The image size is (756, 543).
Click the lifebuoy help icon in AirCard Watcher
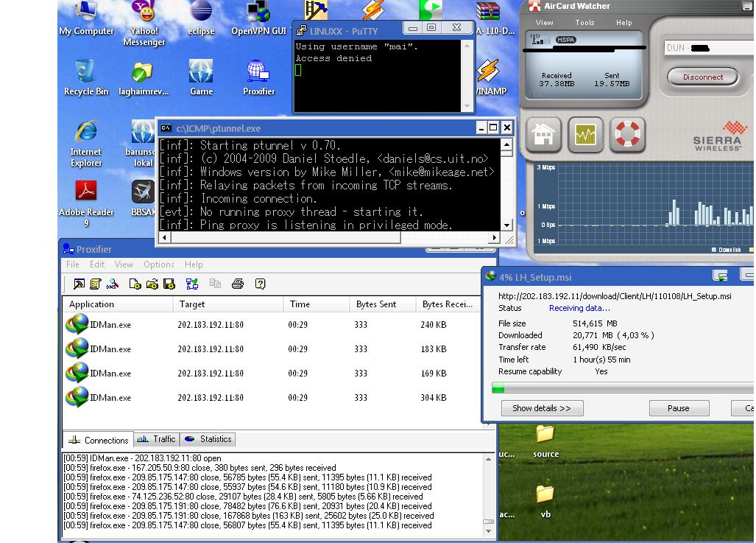coord(627,135)
